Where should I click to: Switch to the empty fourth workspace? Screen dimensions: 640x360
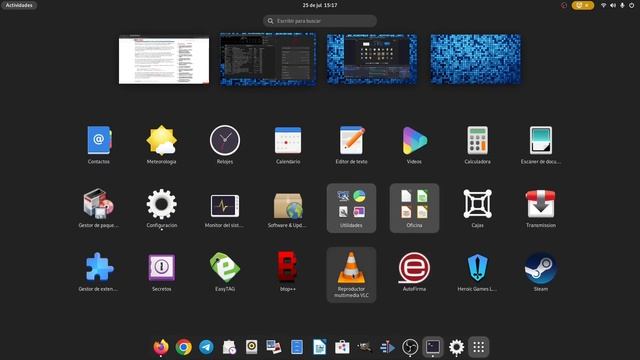click(x=476, y=60)
